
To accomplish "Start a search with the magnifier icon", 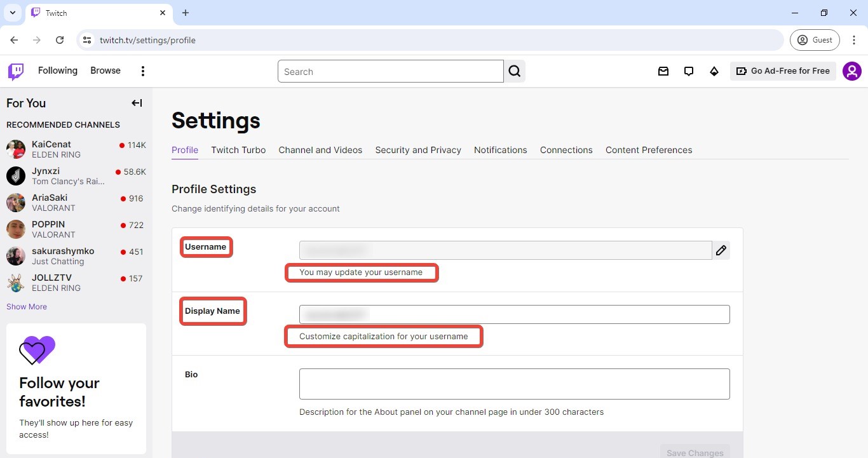I will coord(514,71).
